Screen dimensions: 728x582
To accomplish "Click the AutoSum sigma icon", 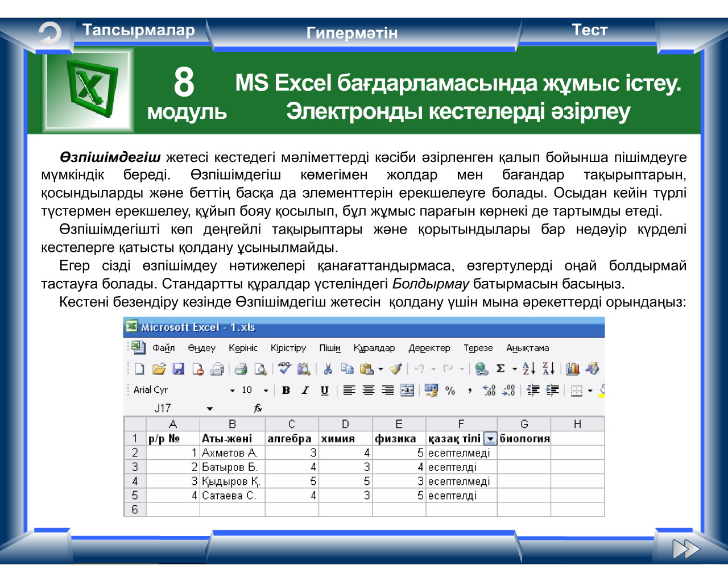I will [500, 369].
